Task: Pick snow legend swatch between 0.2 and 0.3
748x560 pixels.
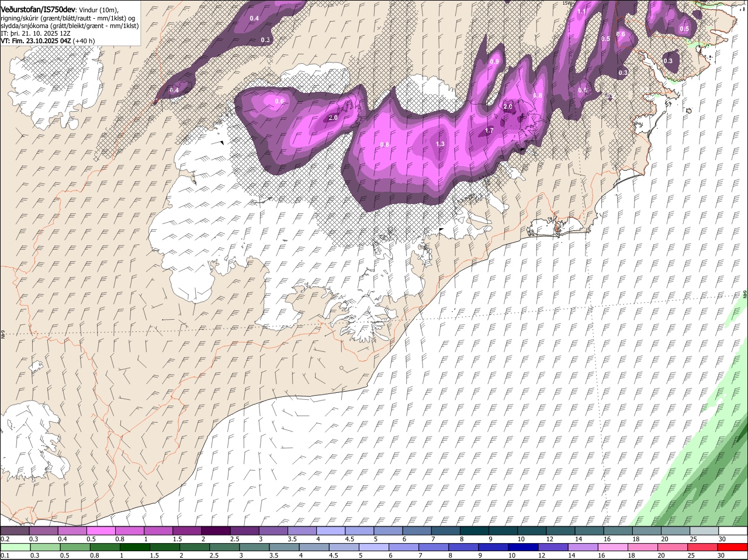Action: 15,531
